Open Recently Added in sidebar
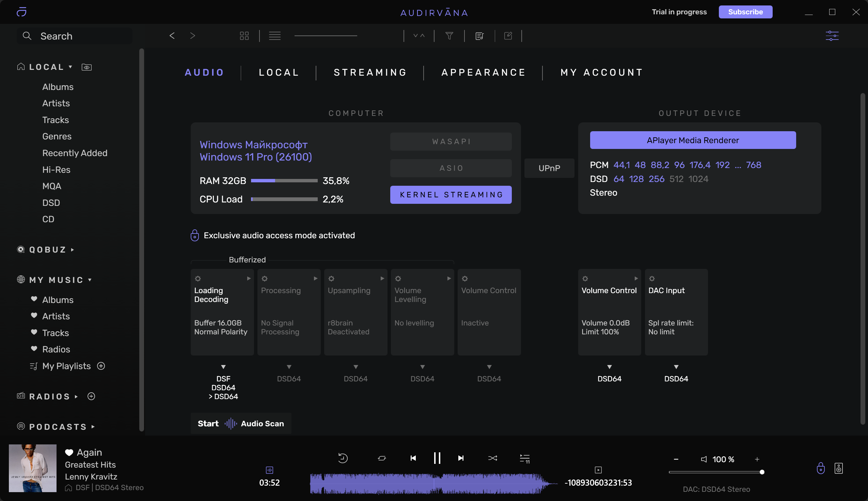 tap(75, 153)
